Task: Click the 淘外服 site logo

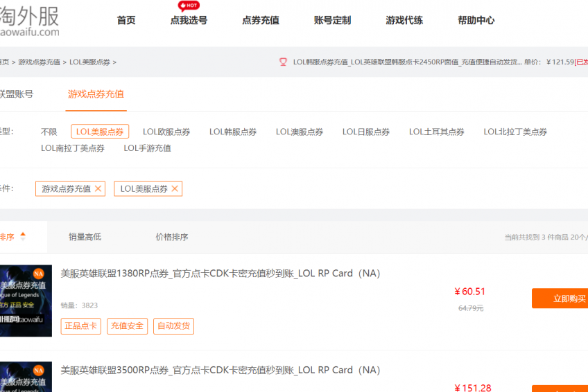Action: point(29,21)
